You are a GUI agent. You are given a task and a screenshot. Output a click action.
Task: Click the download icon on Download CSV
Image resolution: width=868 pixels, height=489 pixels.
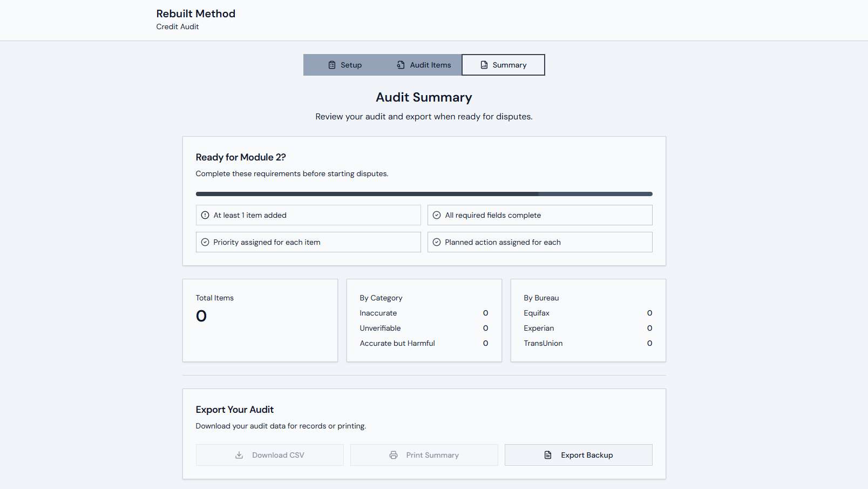pyautogui.click(x=239, y=455)
